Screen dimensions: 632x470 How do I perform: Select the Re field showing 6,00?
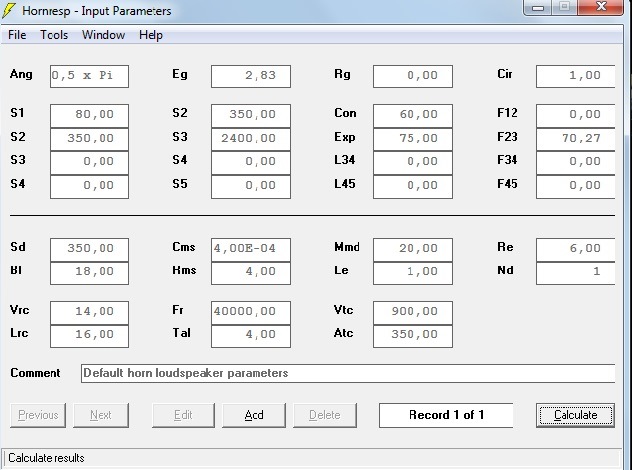click(575, 250)
